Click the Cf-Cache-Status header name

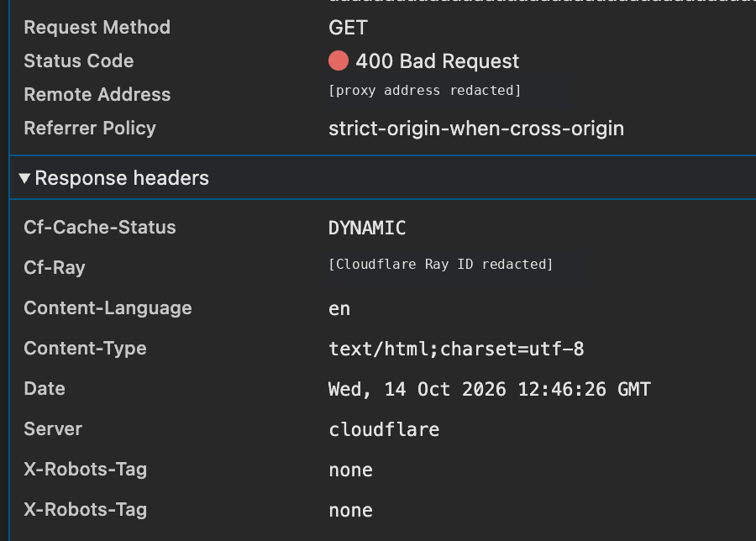100,227
